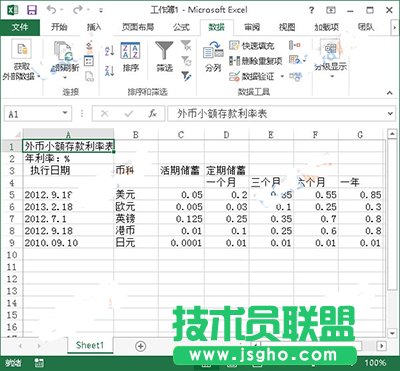Click the macro record icon in status bar
This screenshot has width=400, height=371.
pyautogui.click(x=39, y=363)
